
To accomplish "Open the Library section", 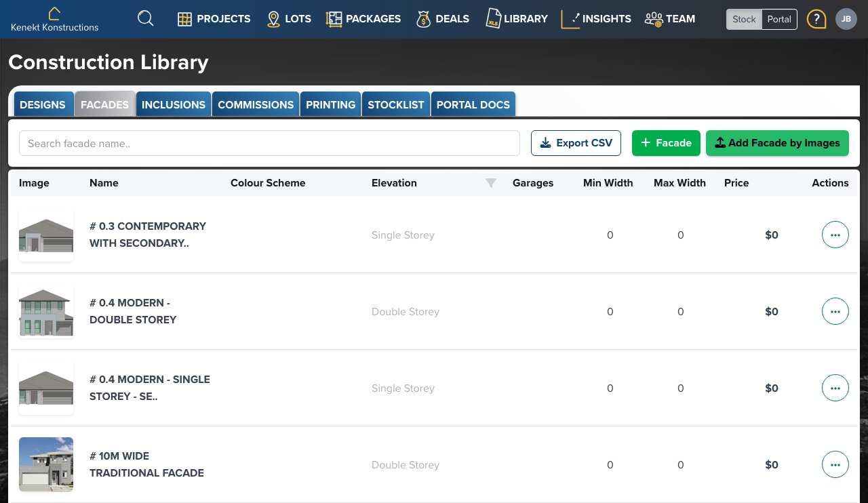I will pyautogui.click(x=517, y=18).
